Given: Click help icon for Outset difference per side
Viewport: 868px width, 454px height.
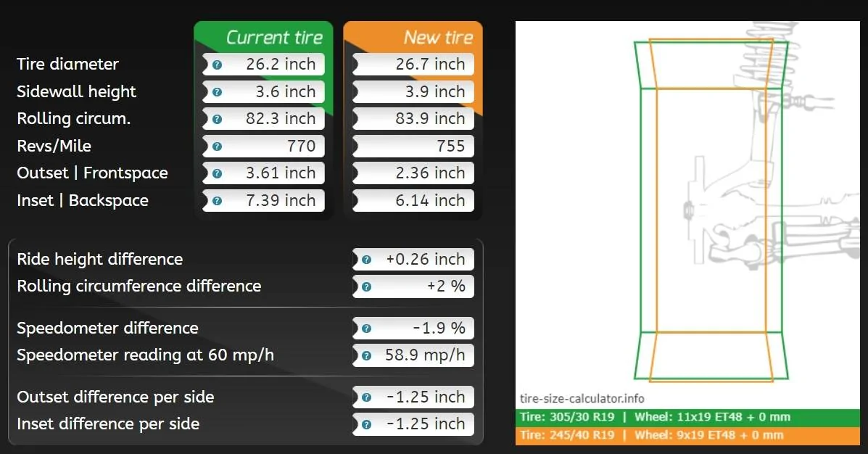Looking at the screenshot, I should pos(366,397).
